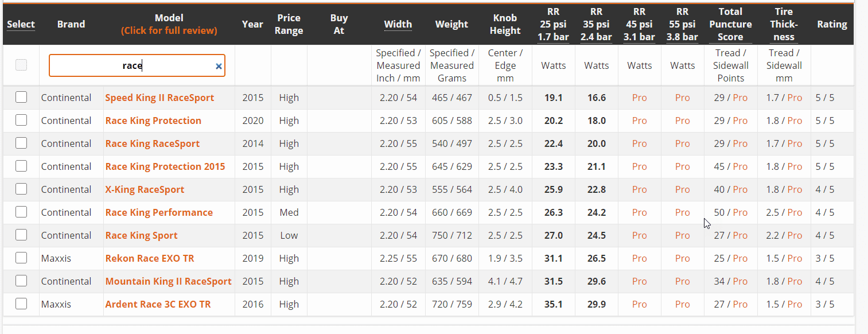
Task: Click the 19.1 watts value
Action: 554,98
